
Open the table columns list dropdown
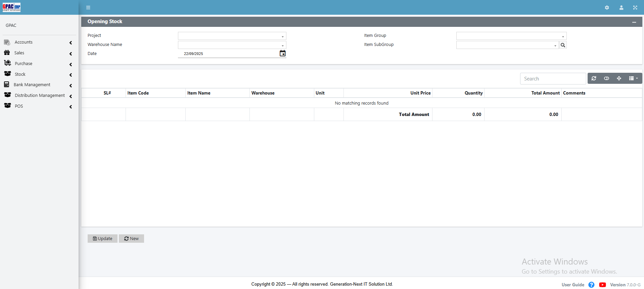(x=633, y=78)
